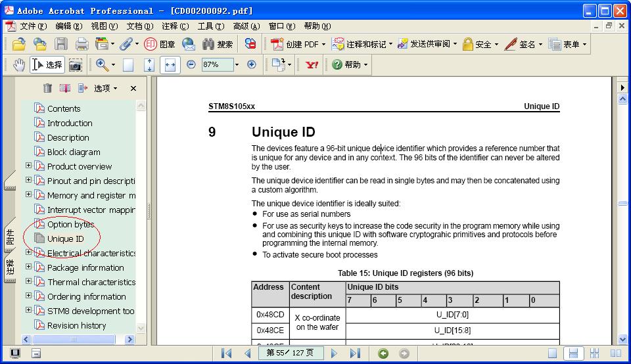Click the 签名 sign button
Image resolution: width=631 pixels, height=364 pixels.
click(524, 44)
